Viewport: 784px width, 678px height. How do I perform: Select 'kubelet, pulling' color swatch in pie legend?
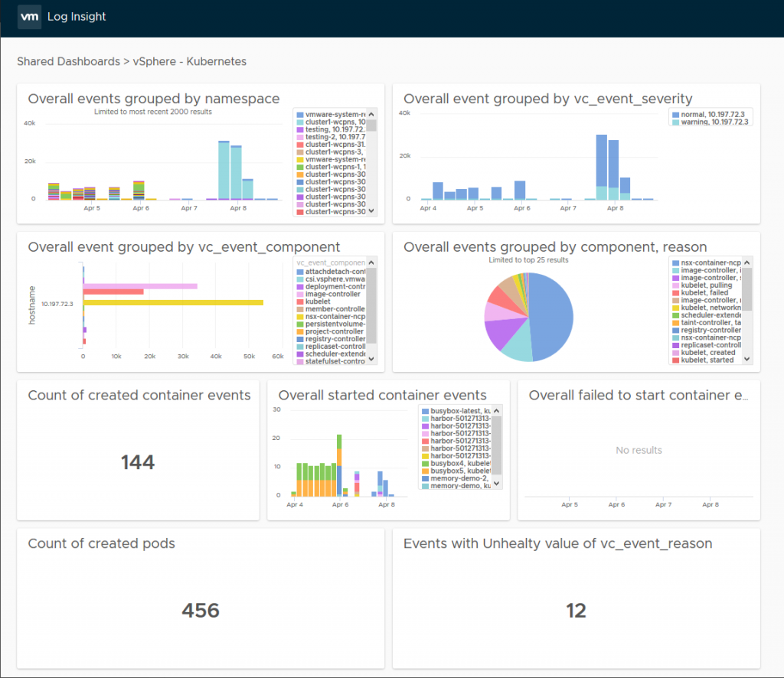click(675, 285)
